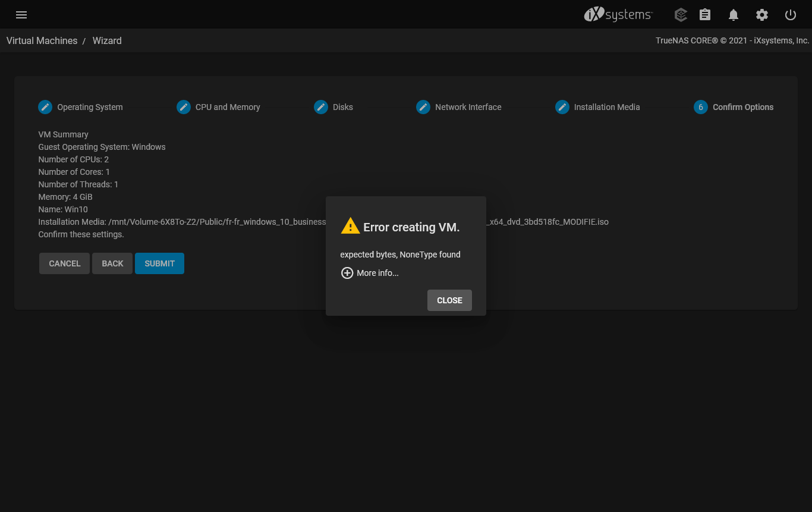
Task: Click the Operating System step pencil icon
Action: pyautogui.click(x=45, y=107)
